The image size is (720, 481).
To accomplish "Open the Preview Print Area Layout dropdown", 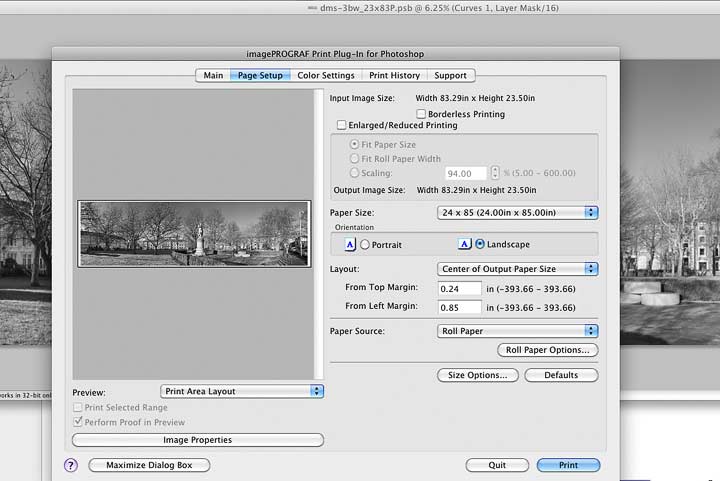I will (x=242, y=391).
